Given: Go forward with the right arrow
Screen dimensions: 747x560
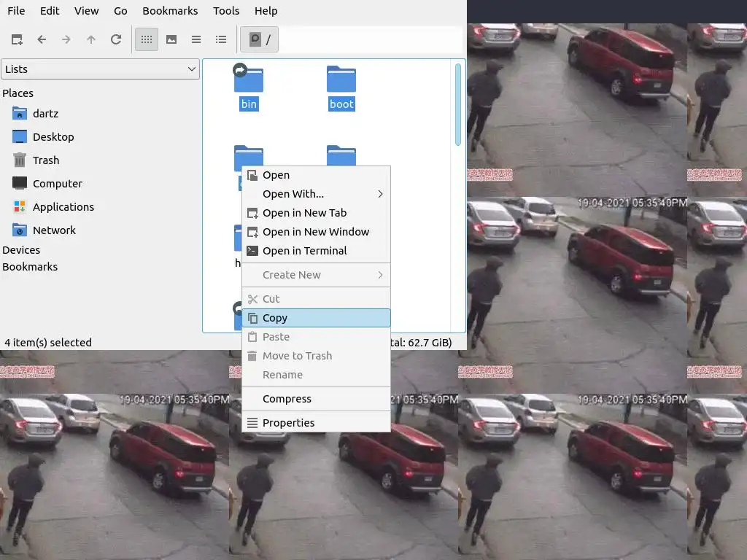Looking at the screenshot, I should (x=66, y=39).
